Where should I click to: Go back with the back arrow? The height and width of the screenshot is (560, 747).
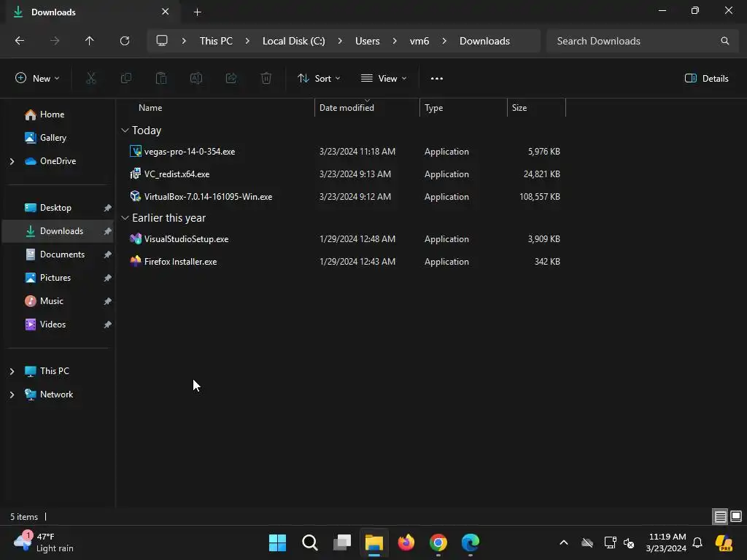pos(20,41)
